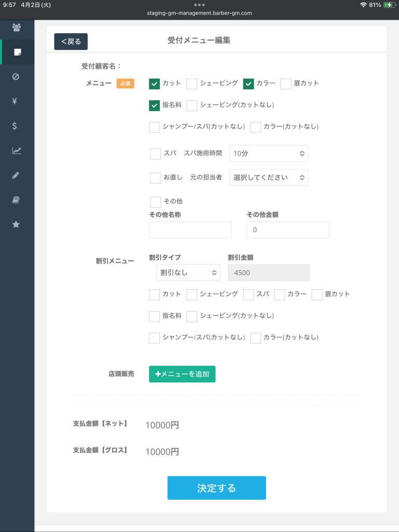Select the dollar sign sidebar icon
The width and height of the screenshot is (399, 532).
click(x=16, y=126)
